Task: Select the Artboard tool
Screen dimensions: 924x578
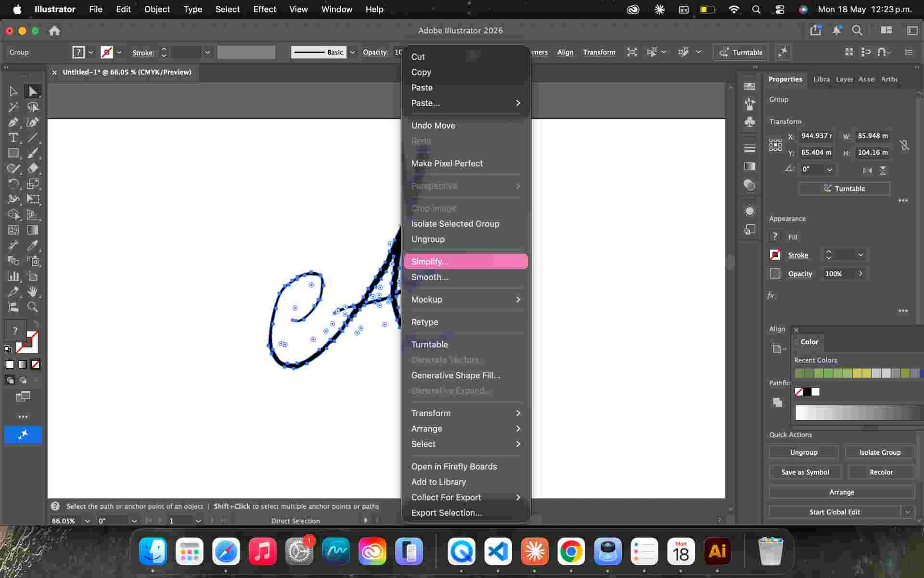Action: pyautogui.click(x=33, y=276)
